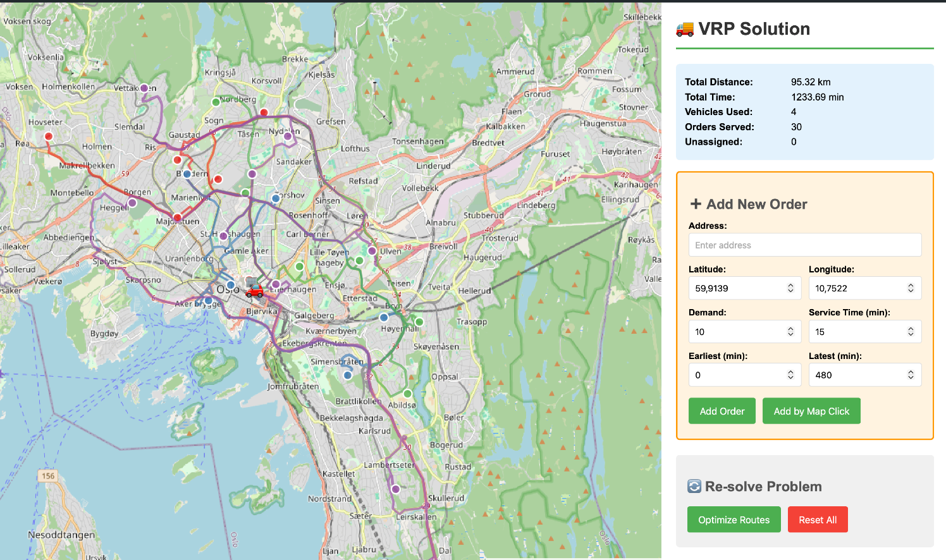The height and width of the screenshot is (560, 946).
Task: Click the blue marker near Simensbråten
Action: pos(347,375)
